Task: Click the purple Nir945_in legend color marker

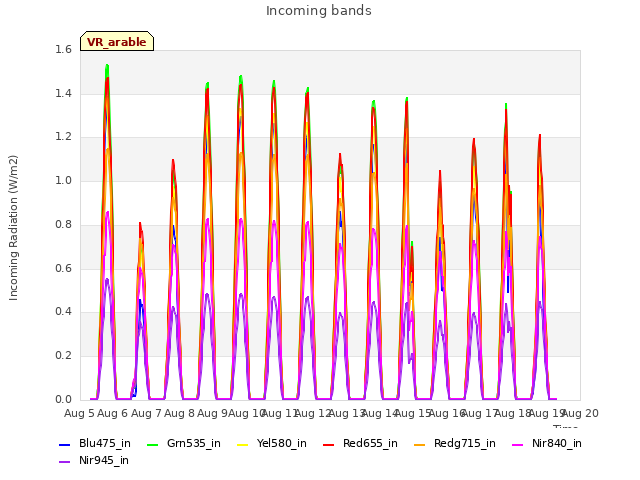Action: [65, 462]
